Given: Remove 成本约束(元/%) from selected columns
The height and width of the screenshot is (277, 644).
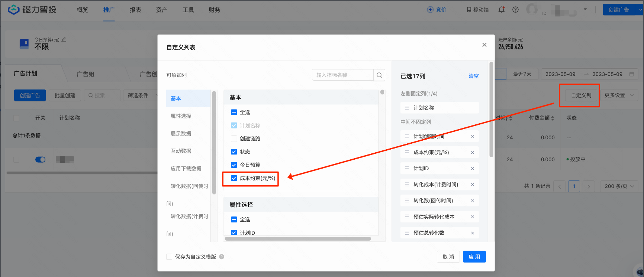Looking at the screenshot, I should 473,153.
